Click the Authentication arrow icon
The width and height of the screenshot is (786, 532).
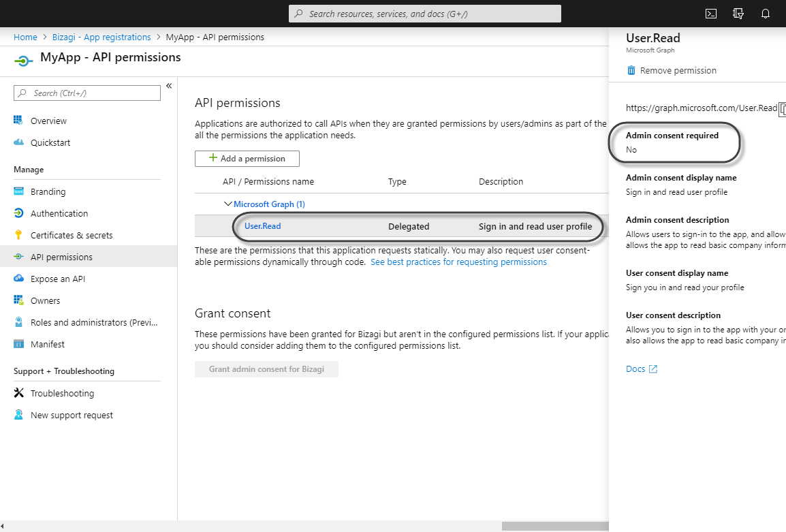[18, 213]
